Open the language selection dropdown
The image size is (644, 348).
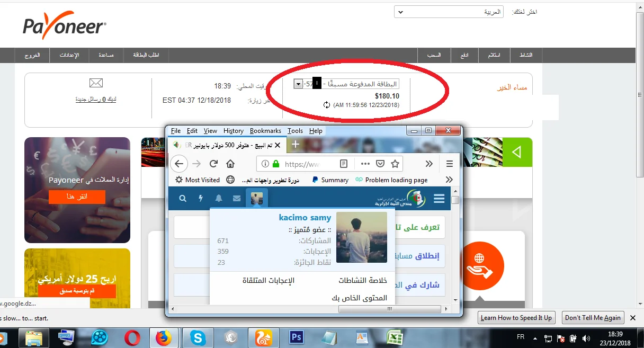(x=449, y=12)
